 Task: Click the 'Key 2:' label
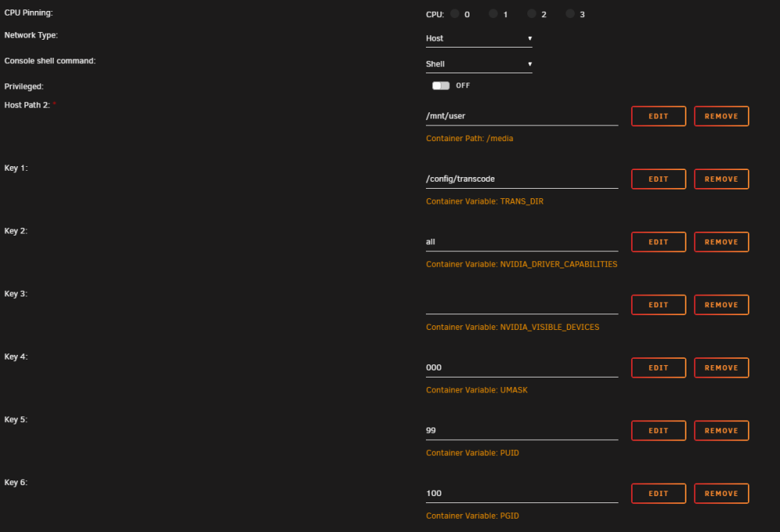click(16, 231)
